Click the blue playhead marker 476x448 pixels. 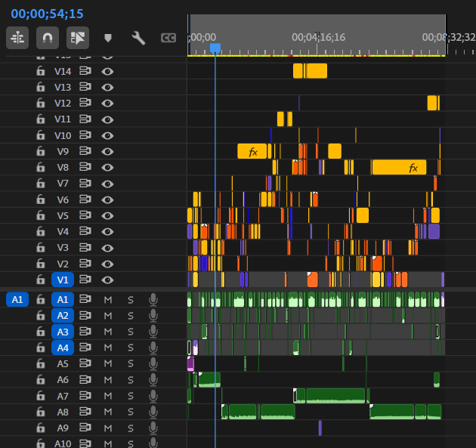click(x=215, y=48)
